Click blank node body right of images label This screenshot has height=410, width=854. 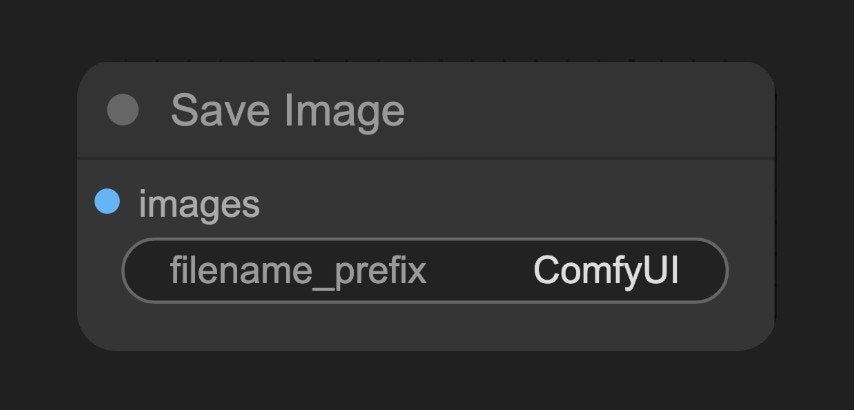click(515, 203)
